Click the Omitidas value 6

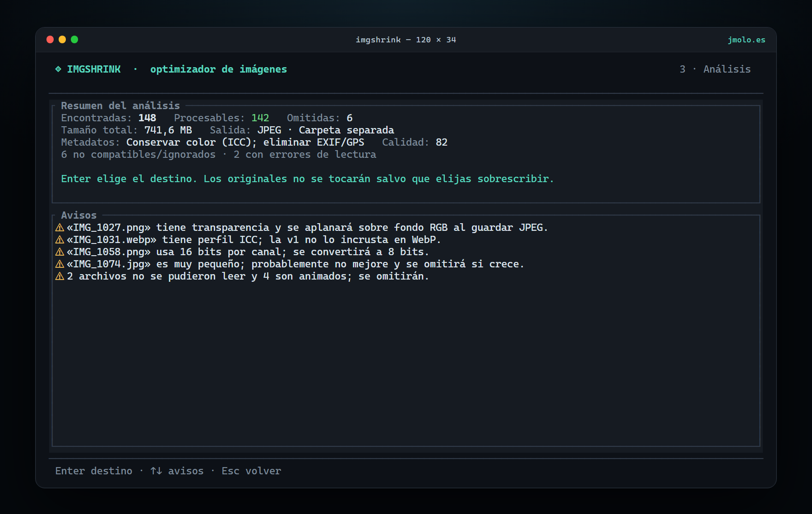coord(350,118)
